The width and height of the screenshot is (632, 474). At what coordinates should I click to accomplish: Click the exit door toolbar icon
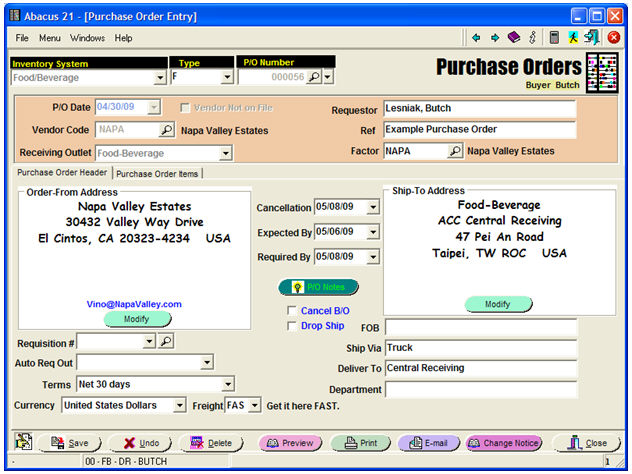(x=592, y=38)
